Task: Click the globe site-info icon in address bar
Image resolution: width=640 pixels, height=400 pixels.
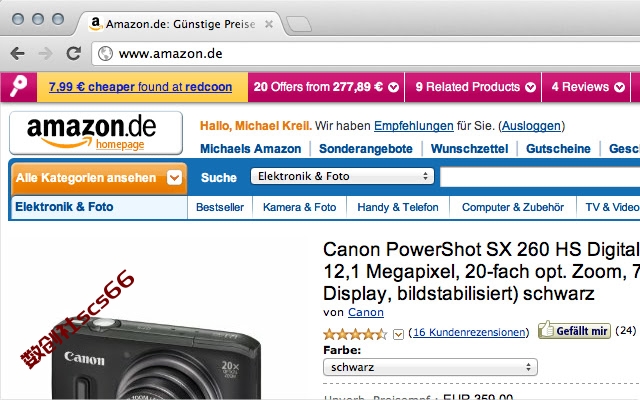Action: pyautogui.click(x=105, y=53)
